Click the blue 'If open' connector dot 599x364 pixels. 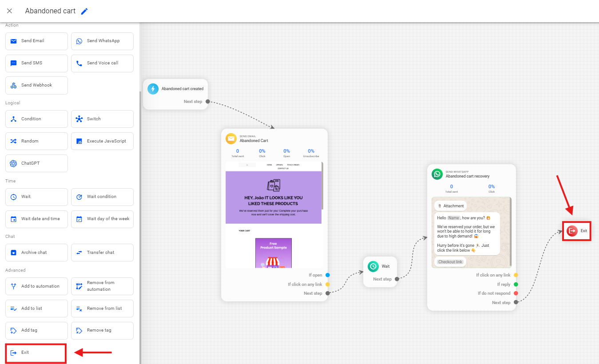click(328, 275)
